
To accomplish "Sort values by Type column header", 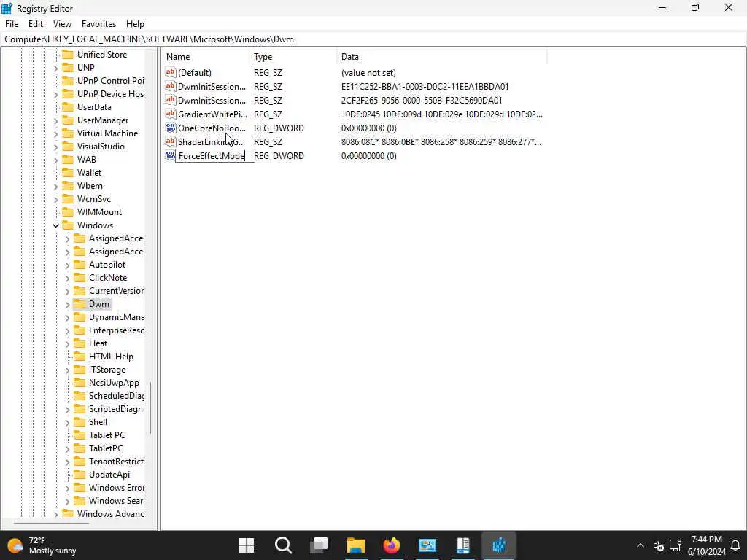I will [x=293, y=57].
